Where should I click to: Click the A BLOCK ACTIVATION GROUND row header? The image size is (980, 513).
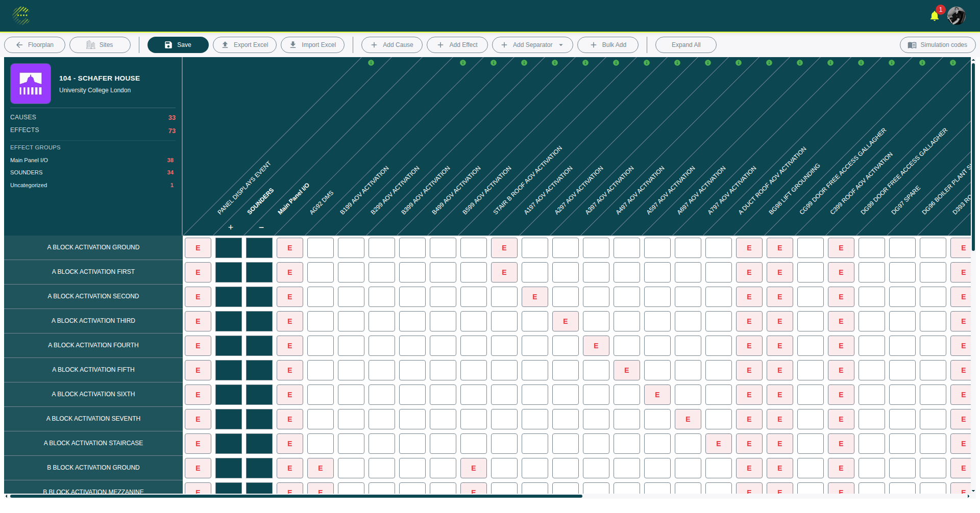coord(93,247)
